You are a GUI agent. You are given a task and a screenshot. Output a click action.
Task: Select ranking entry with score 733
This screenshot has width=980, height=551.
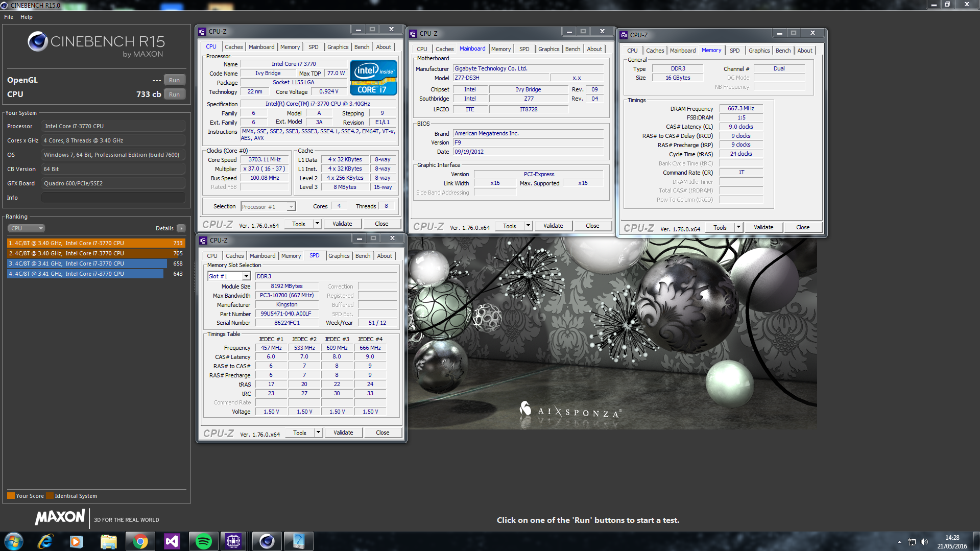click(x=96, y=243)
